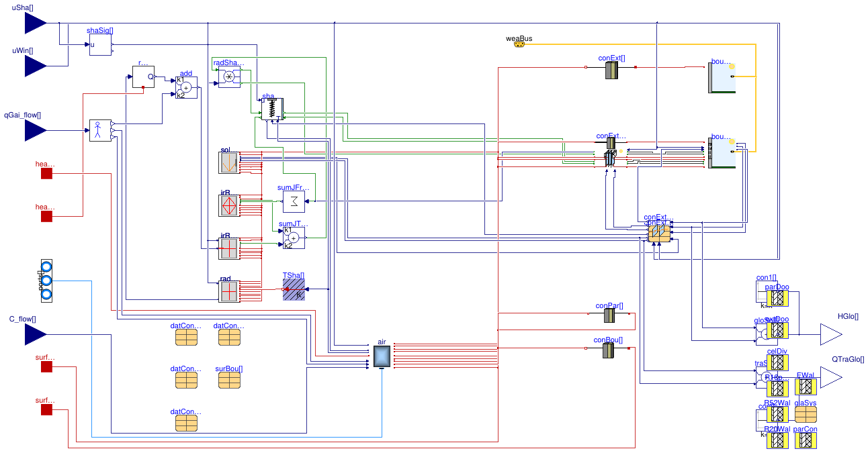Select the uWin[] input connector triangle

click(36, 66)
